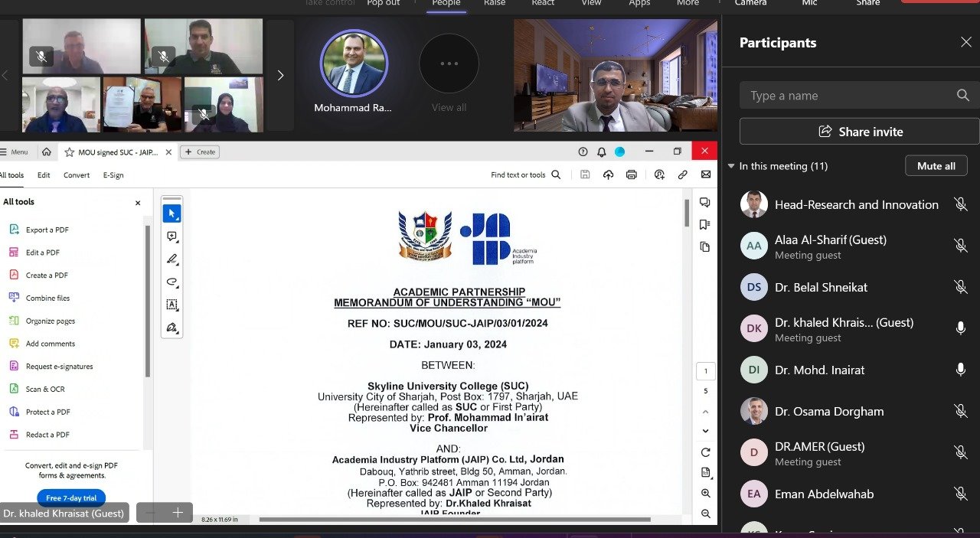Show next video participants with right chevron
This screenshot has height=538, width=980.
pos(279,75)
